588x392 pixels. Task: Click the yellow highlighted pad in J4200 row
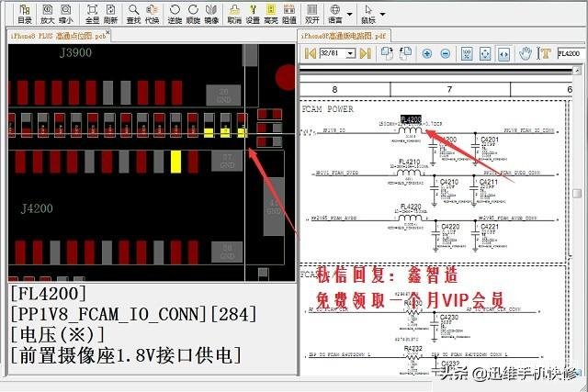[x=175, y=162]
